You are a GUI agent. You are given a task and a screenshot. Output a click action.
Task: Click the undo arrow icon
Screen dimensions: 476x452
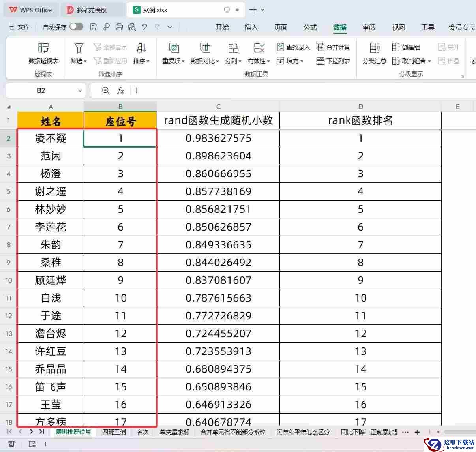pyautogui.click(x=144, y=27)
